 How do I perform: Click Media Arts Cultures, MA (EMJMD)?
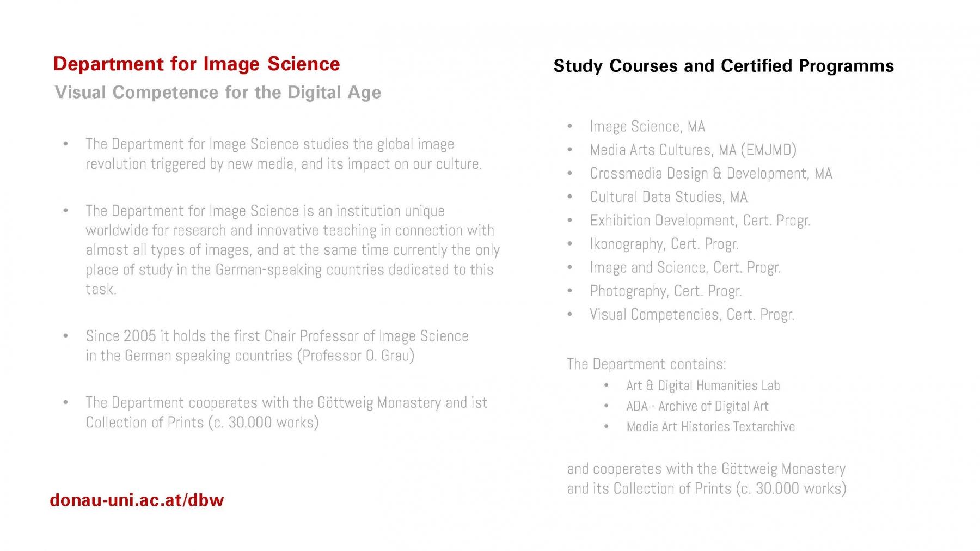(693, 150)
